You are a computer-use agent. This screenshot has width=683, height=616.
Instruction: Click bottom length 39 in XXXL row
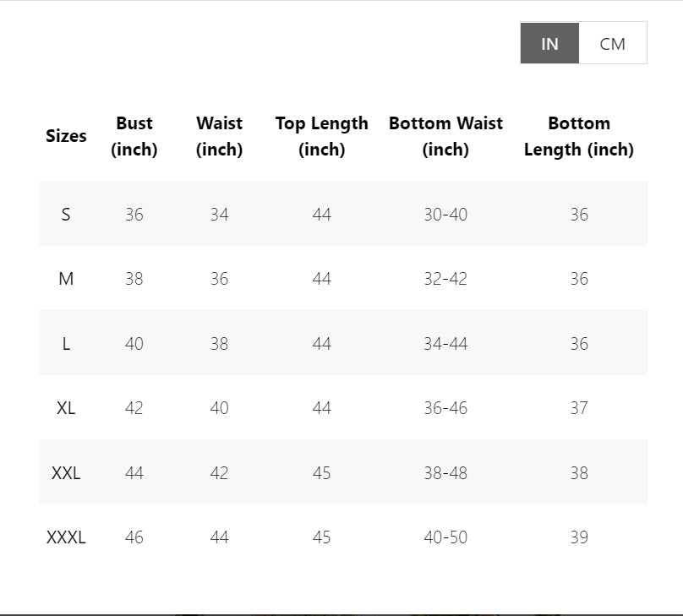(x=579, y=537)
